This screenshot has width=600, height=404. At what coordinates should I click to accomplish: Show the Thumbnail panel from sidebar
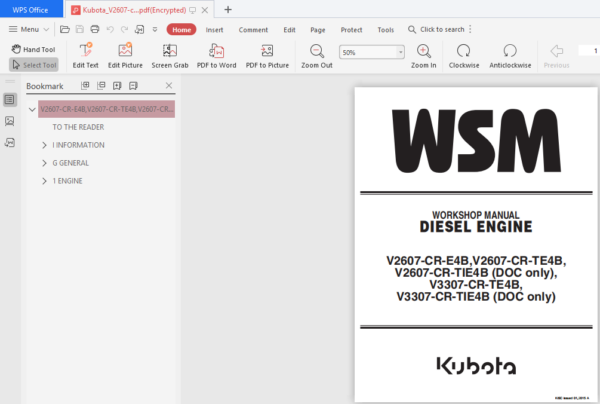[10, 121]
